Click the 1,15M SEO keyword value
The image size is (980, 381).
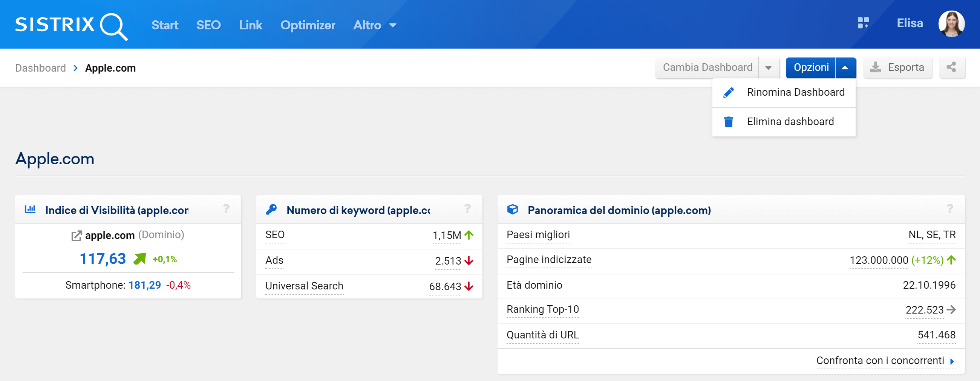tap(447, 236)
